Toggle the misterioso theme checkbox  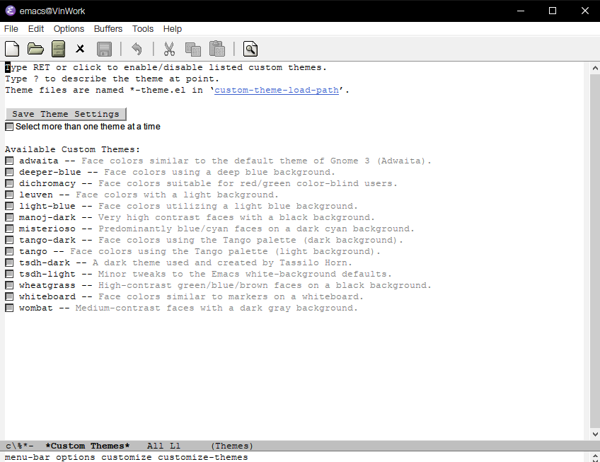coord(10,229)
